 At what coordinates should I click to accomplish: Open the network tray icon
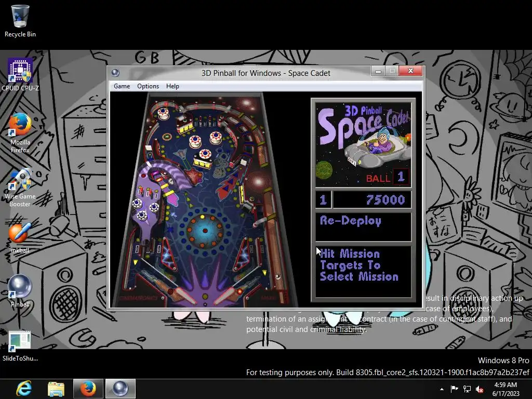[x=467, y=389]
